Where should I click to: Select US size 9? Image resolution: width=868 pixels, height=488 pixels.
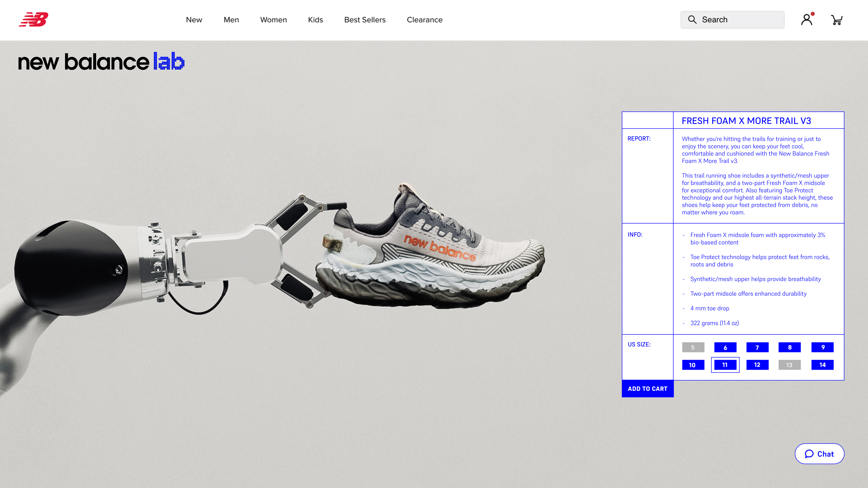click(x=822, y=347)
